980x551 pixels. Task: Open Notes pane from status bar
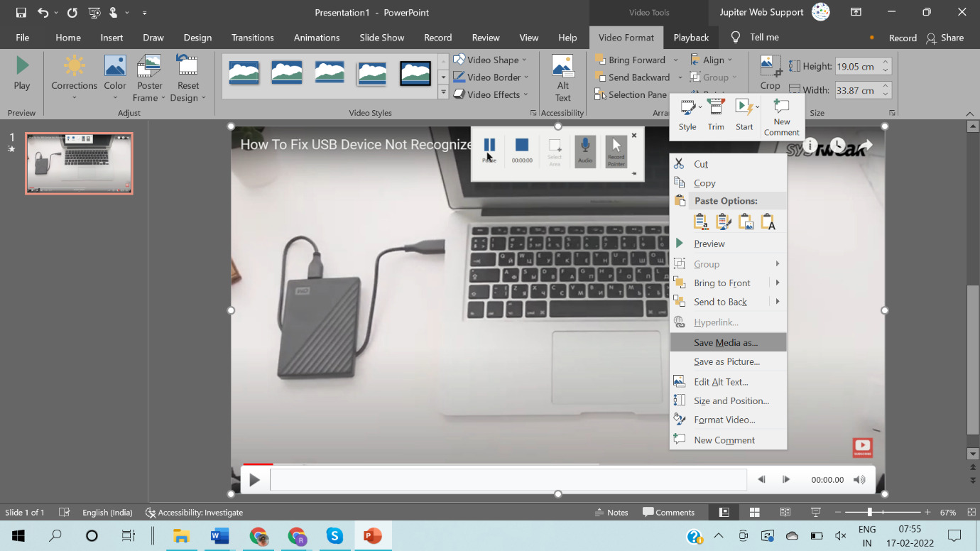point(612,512)
